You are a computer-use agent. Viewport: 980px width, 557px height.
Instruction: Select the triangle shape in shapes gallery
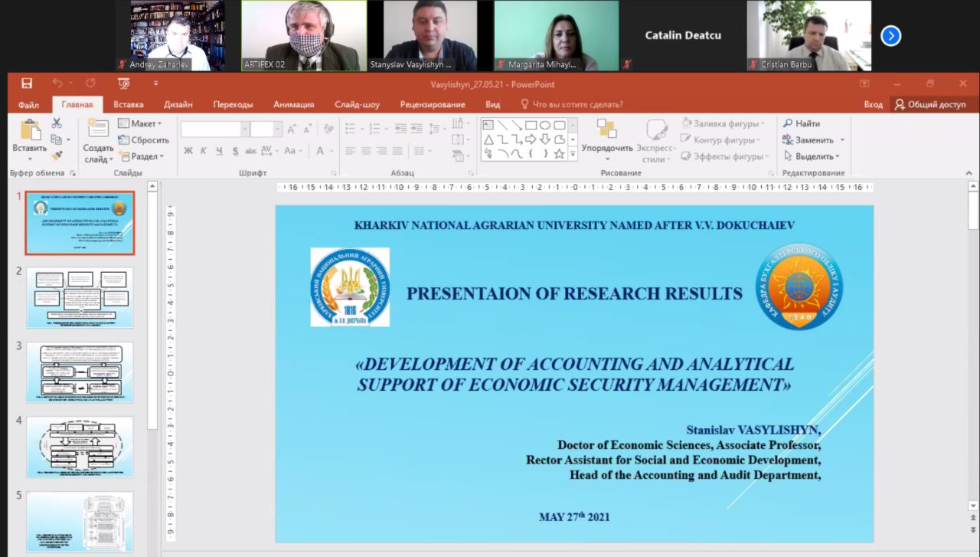point(488,139)
